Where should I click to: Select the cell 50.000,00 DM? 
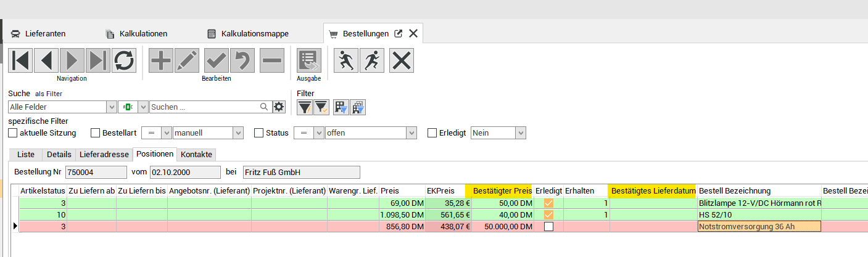click(x=503, y=226)
